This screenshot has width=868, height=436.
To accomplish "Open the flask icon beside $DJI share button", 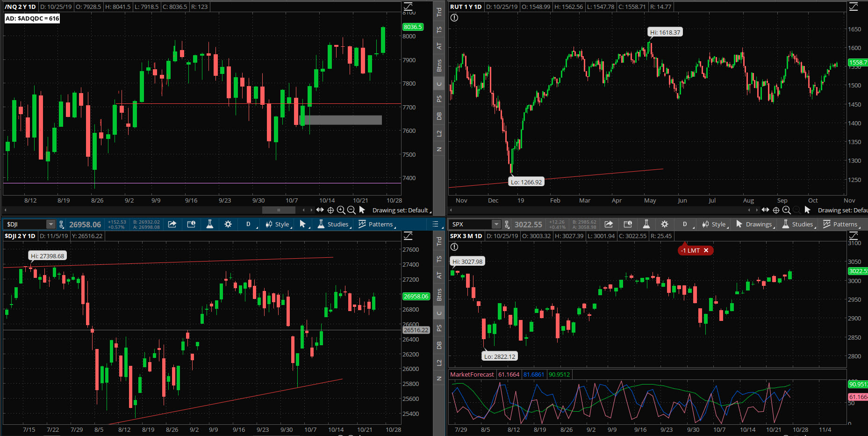I will [210, 224].
